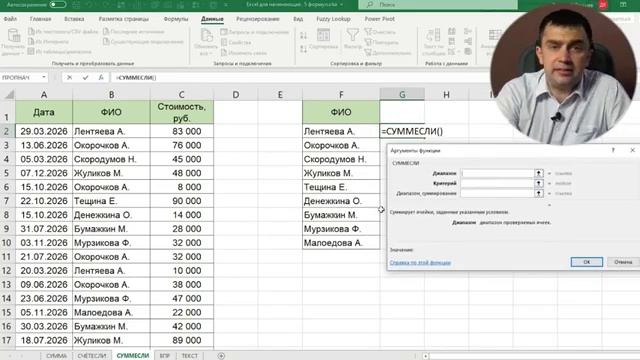The width and height of the screenshot is (640, 360).
Task: Click the From Text/CSV file icon
Action: click(x=31, y=31)
